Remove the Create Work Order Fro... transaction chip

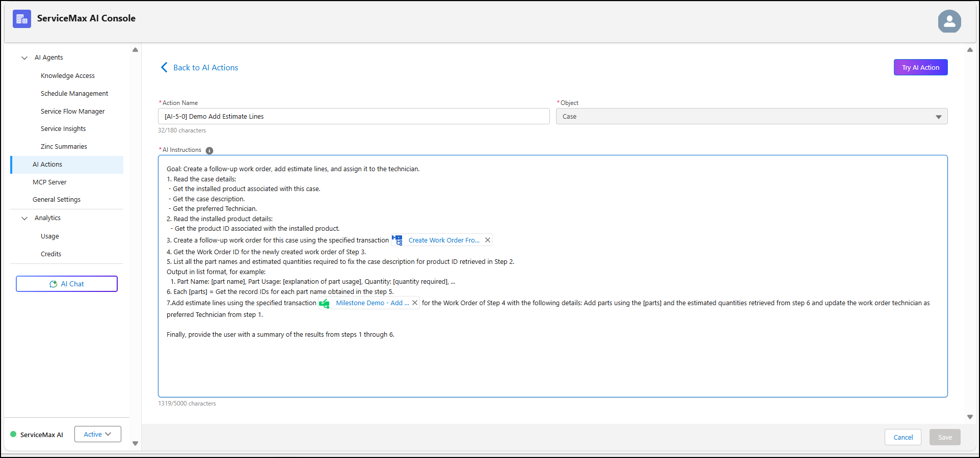coord(488,240)
